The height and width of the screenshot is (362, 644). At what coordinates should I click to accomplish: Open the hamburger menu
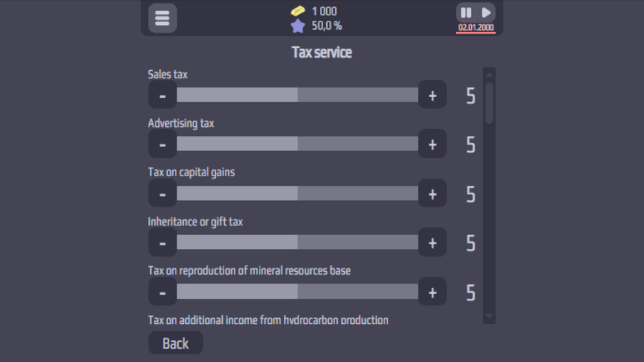click(162, 18)
